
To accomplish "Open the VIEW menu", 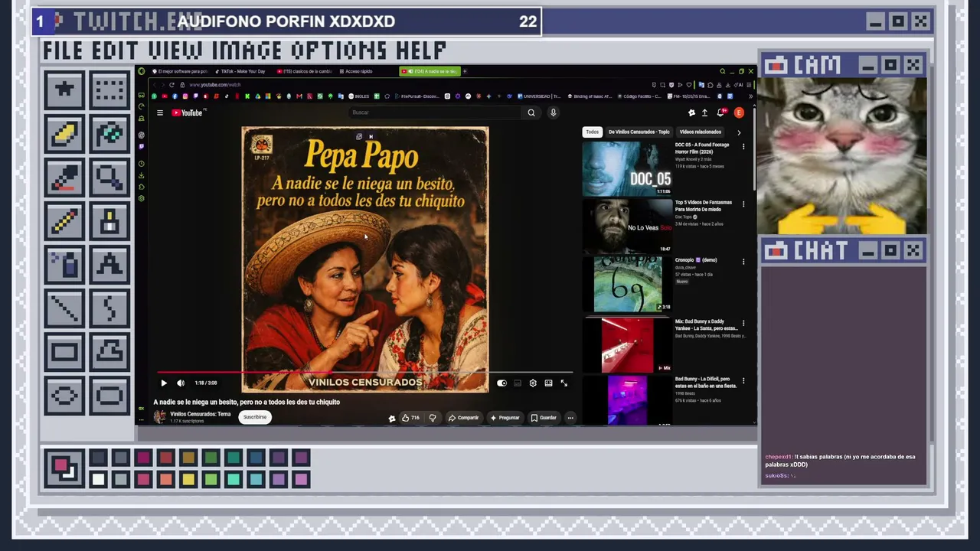I will (177, 51).
